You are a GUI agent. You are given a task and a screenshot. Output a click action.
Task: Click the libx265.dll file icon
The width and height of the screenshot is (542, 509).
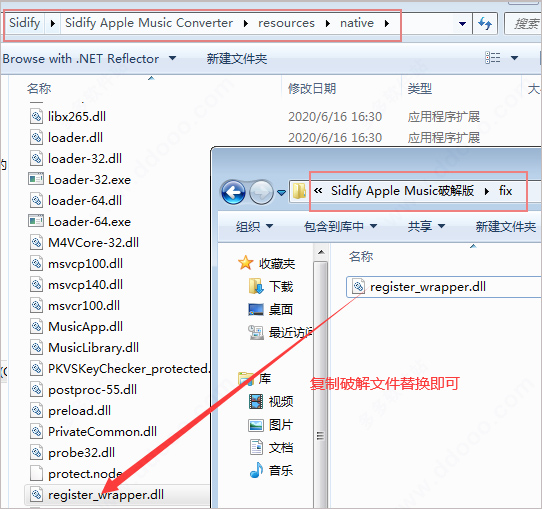[36, 116]
